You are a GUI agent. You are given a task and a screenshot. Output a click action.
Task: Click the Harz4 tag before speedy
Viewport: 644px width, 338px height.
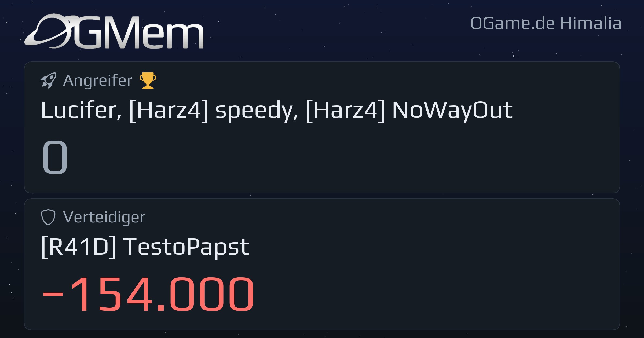(169, 111)
